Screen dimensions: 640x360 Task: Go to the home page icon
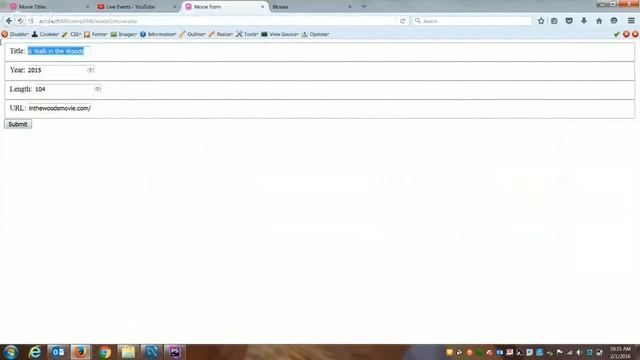tap(599, 21)
